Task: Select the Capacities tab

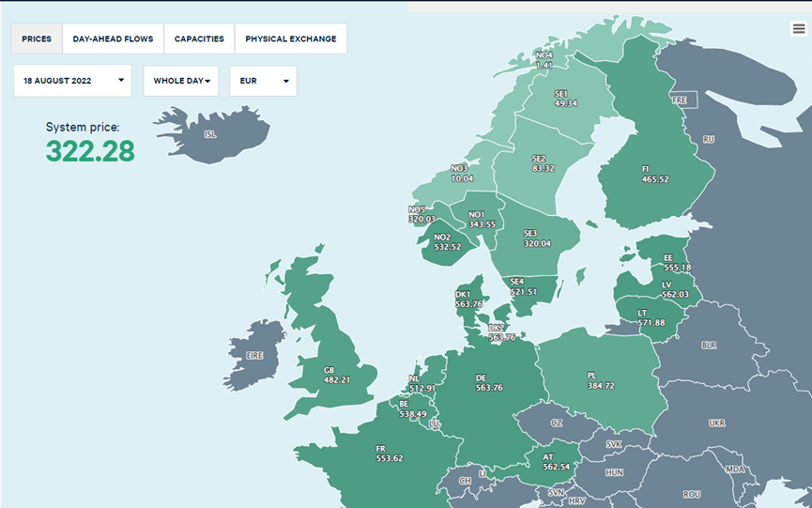Action: click(199, 39)
